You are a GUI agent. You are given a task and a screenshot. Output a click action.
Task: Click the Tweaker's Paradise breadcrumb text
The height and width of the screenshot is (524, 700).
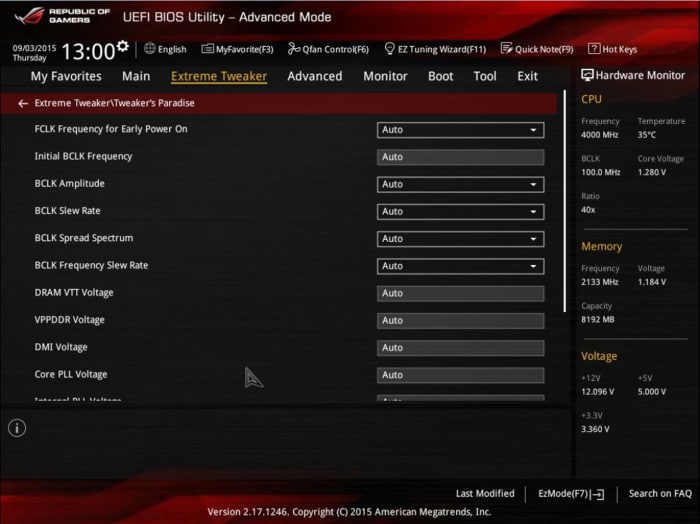(155, 103)
